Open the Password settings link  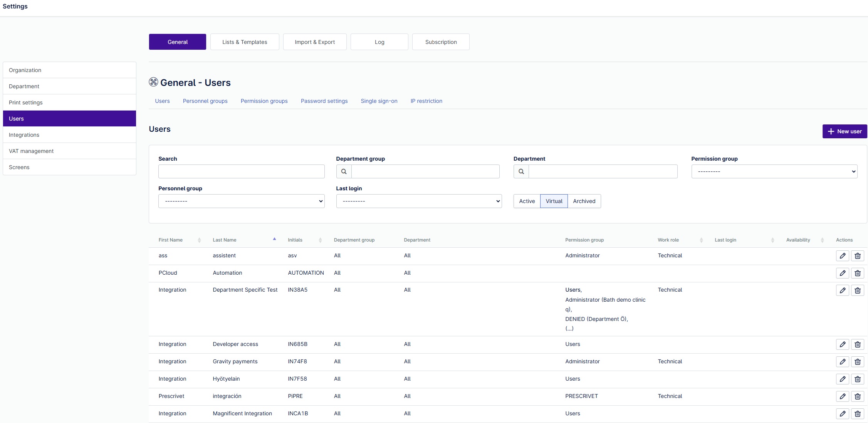point(324,101)
